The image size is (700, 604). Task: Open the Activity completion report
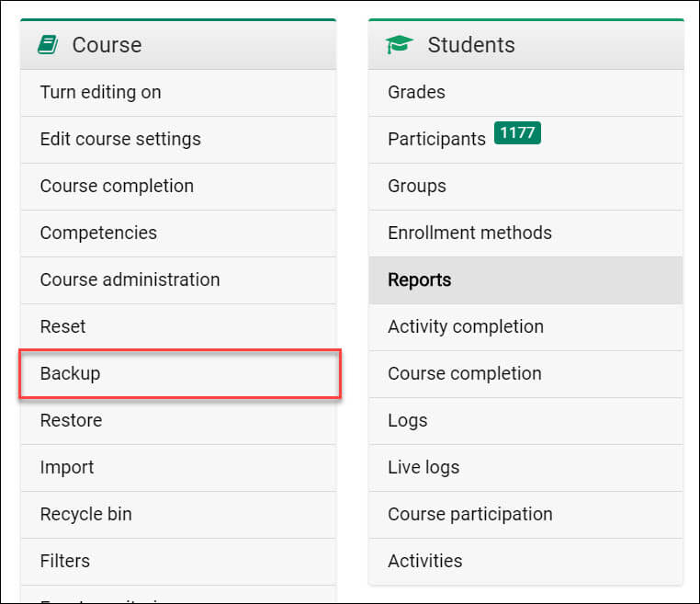click(x=525, y=327)
